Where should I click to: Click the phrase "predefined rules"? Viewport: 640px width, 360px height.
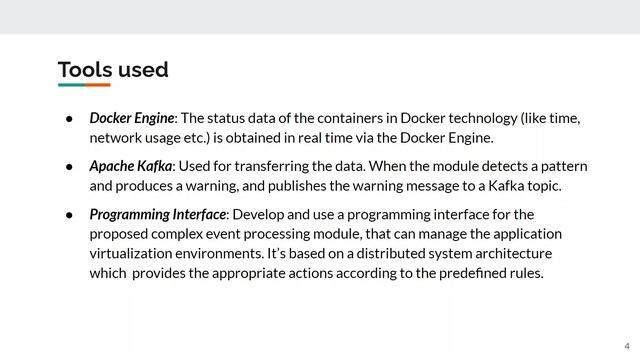(491, 273)
